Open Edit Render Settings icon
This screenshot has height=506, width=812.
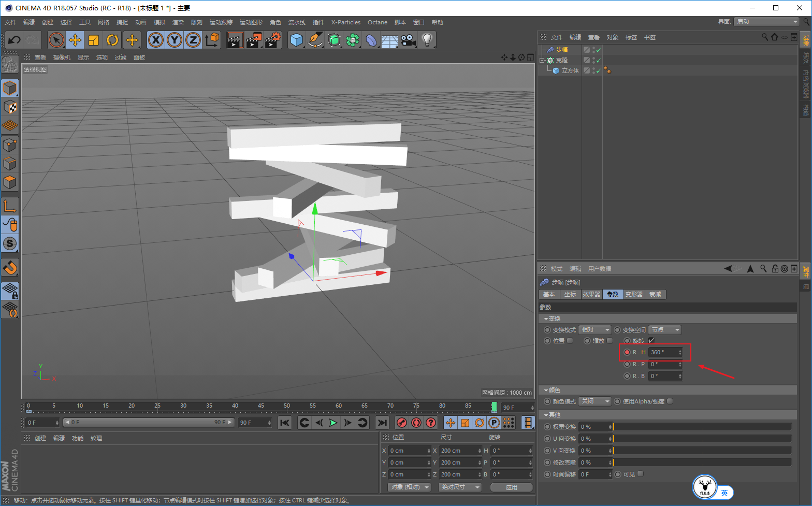point(273,40)
